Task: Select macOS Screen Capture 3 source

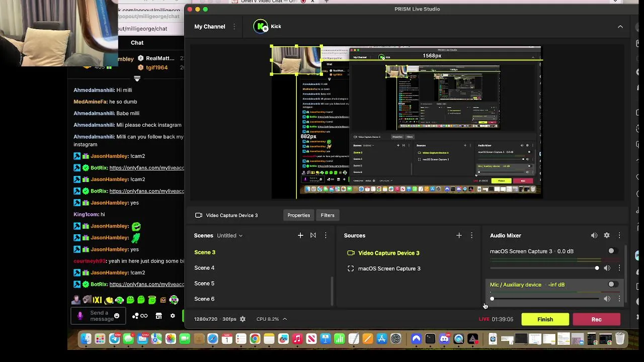Action: click(389, 268)
